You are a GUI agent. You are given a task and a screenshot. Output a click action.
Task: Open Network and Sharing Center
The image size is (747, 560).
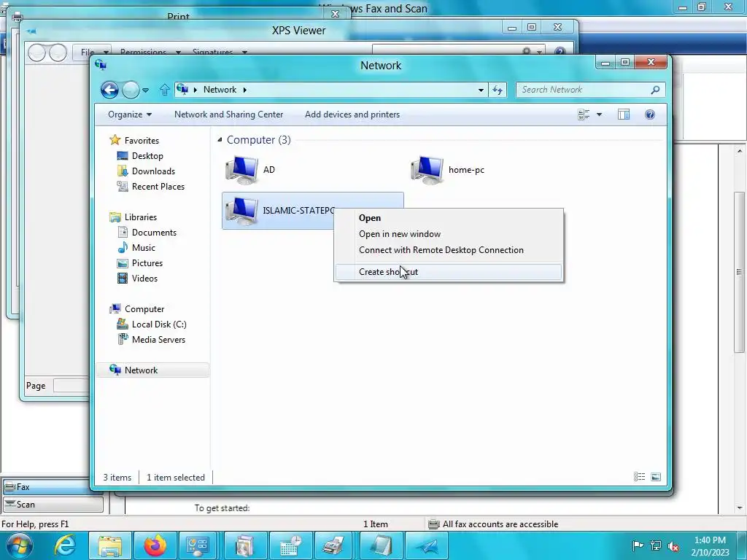point(228,114)
